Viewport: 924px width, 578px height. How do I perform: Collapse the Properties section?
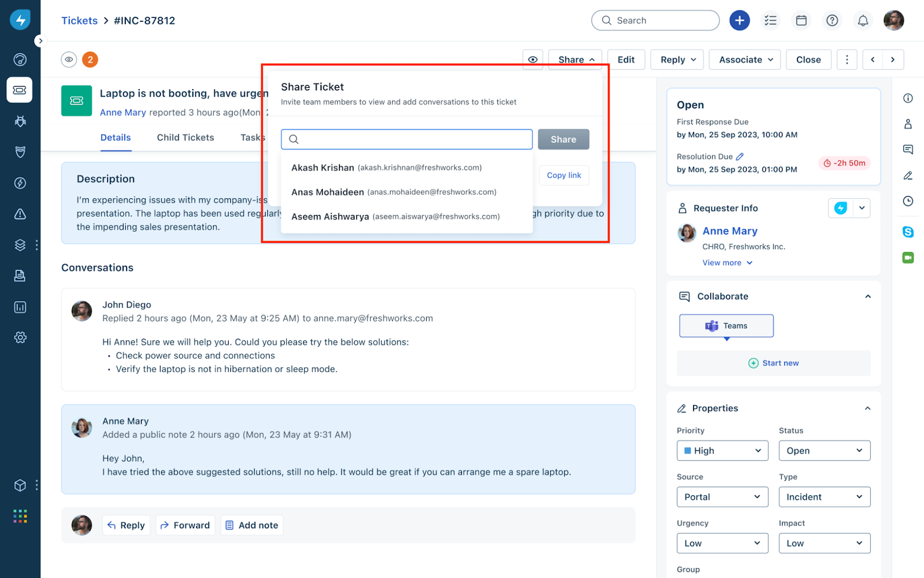[868, 408]
